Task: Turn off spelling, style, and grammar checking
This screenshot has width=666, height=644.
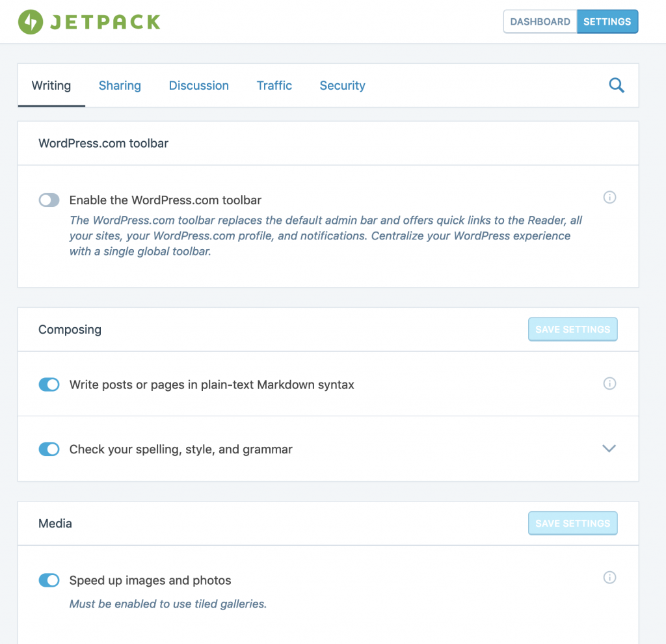Action: (49, 449)
